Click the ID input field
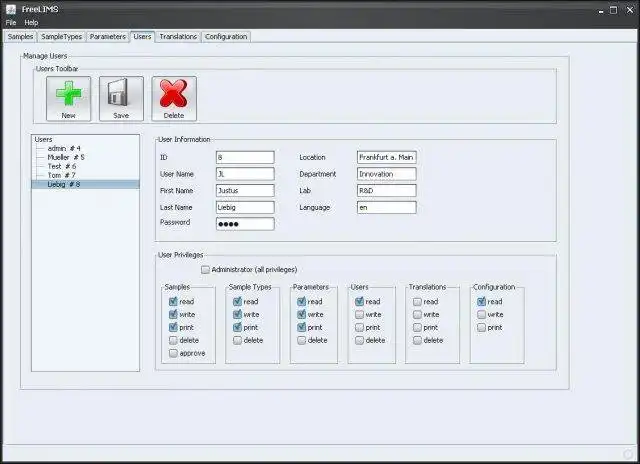Screen dimensions: 640x464 click(245, 157)
